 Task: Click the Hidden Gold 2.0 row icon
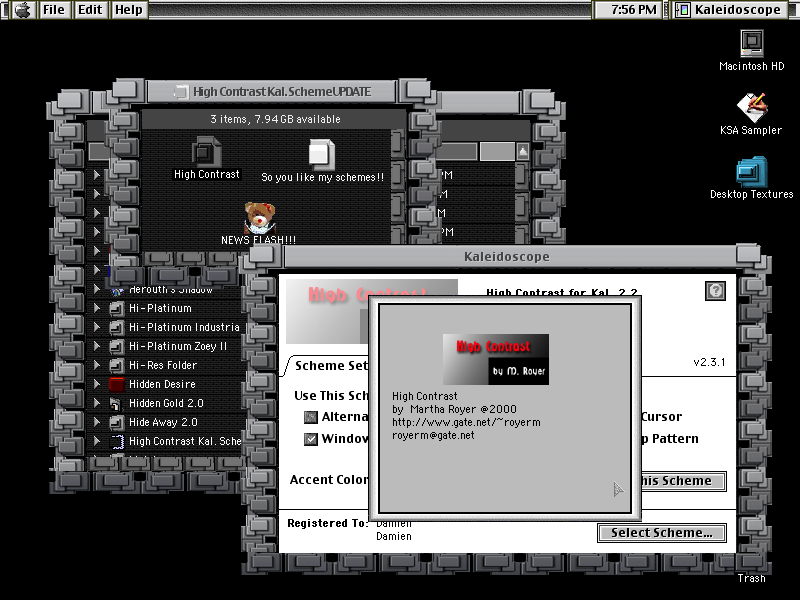tap(117, 404)
